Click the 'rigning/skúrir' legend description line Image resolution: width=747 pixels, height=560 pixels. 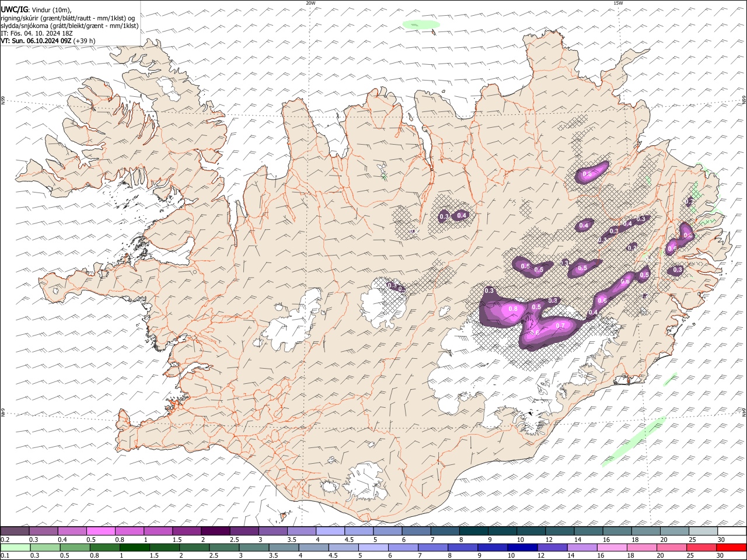point(68,18)
